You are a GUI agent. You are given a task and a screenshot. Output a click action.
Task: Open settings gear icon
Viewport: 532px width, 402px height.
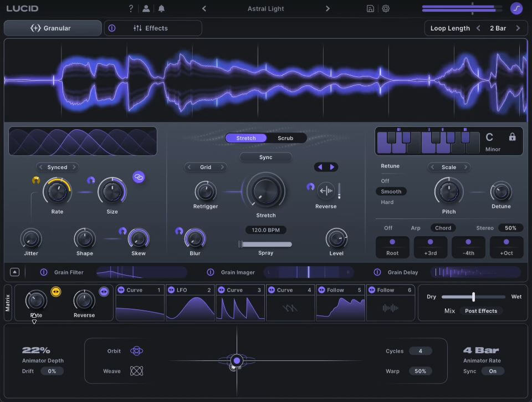tap(386, 8)
